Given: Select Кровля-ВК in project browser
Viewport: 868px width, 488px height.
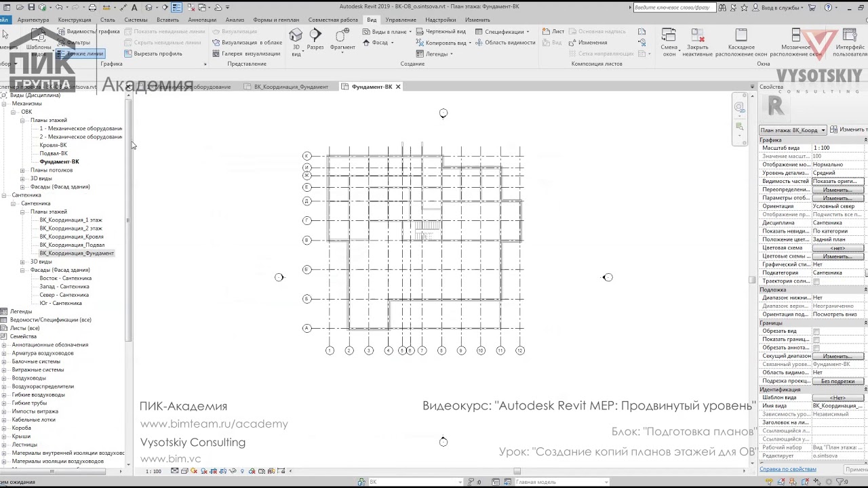Looking at the screenshot, I should [x=53, y=145].
